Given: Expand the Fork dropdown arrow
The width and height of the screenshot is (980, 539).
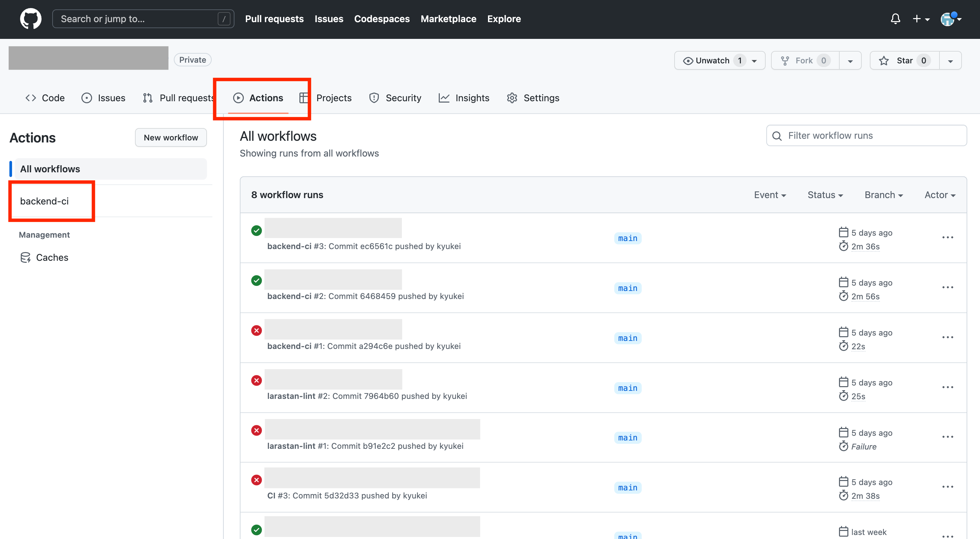Looking at the screenshot, I should 850,60.
